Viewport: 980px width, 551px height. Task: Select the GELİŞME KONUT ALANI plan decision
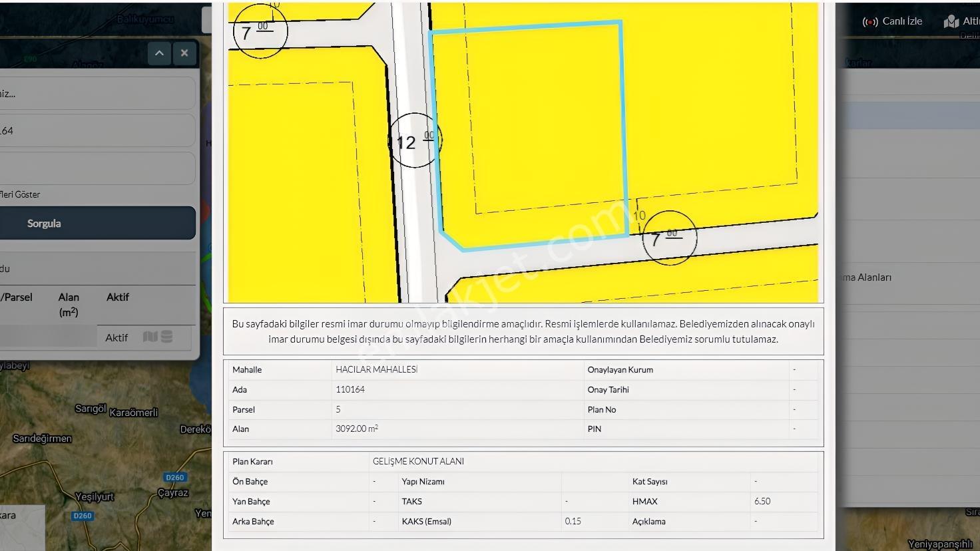[x=418, y=461]
